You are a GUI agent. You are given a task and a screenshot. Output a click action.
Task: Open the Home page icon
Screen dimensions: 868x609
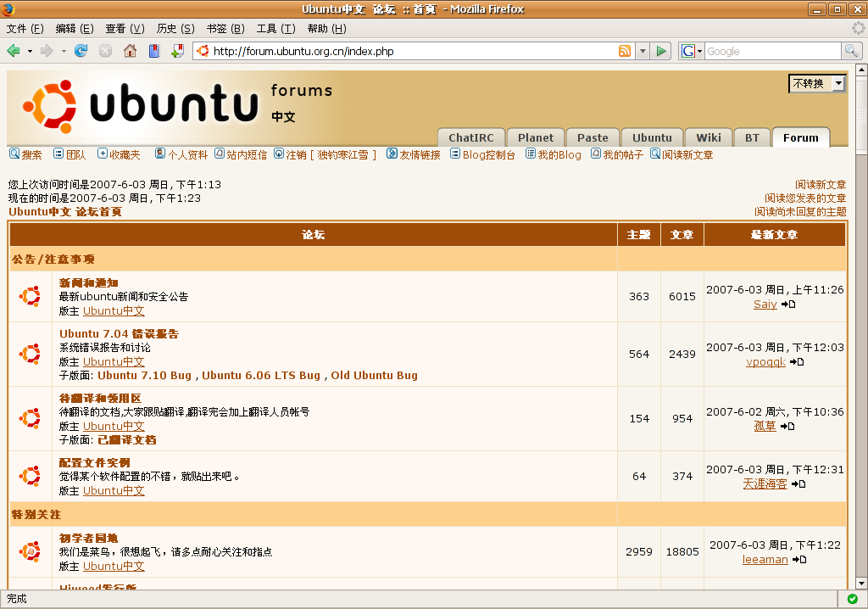click(x=130, y=51)
